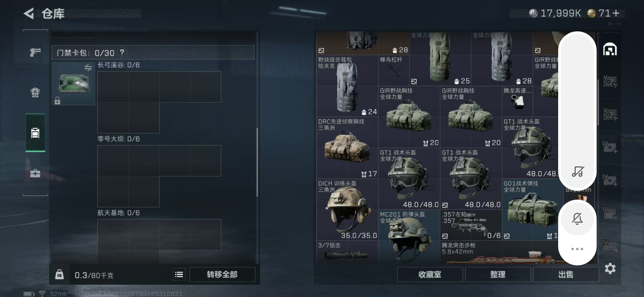This screenshot has width=644, height=297.
Task: Open the 收藏室 button
Action: 430,274
